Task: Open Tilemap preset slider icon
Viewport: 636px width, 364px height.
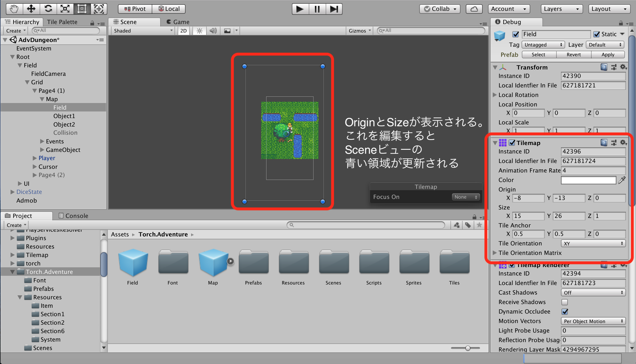Action: pyautogui.click(x=614, y=143)
